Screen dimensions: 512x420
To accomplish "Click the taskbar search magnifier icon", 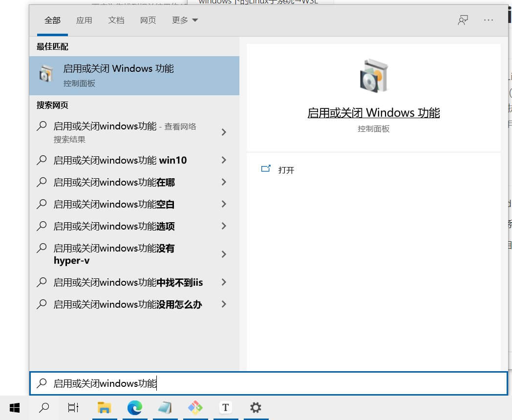I will [44, 408].
